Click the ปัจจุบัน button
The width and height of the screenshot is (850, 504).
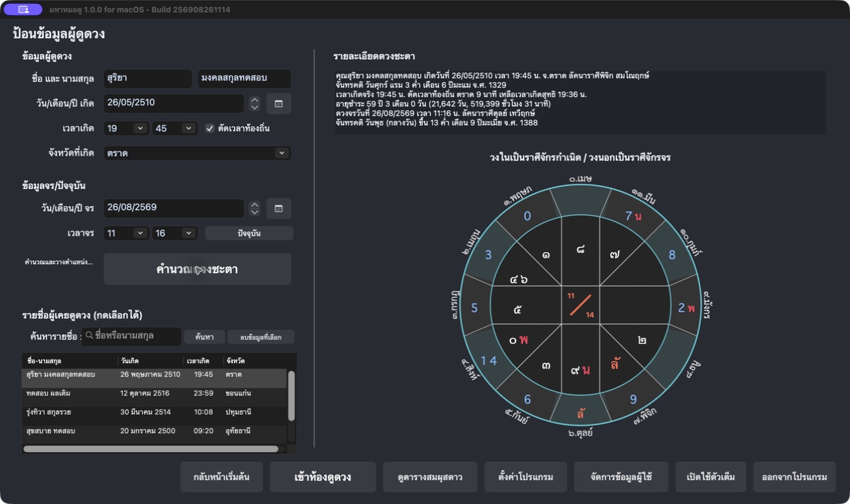(x=249, y=233)
